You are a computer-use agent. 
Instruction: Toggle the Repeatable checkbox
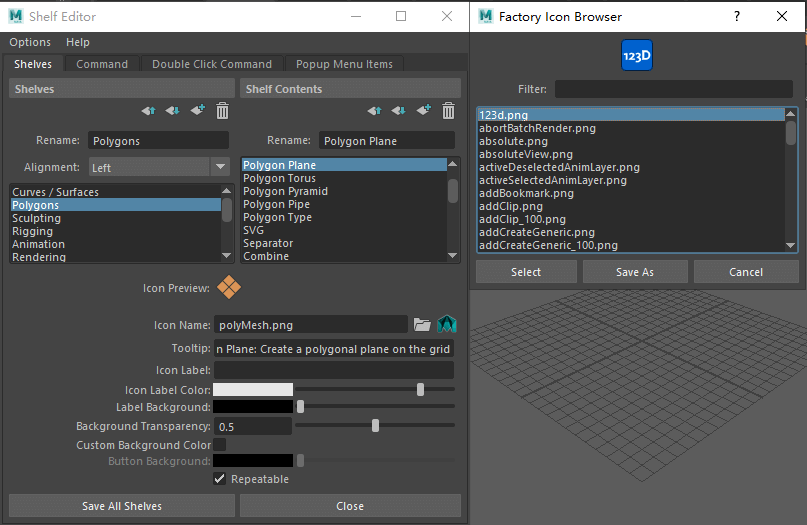220,479
